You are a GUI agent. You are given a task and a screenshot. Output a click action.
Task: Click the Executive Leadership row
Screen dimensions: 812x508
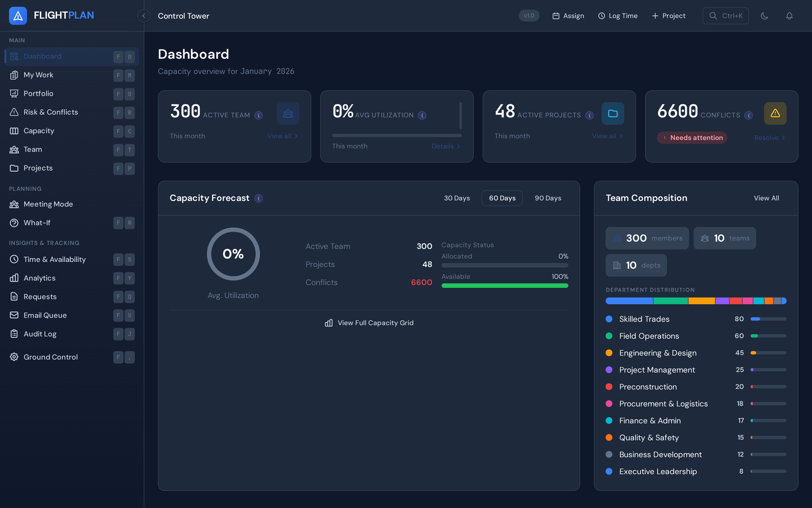point(696,472)
